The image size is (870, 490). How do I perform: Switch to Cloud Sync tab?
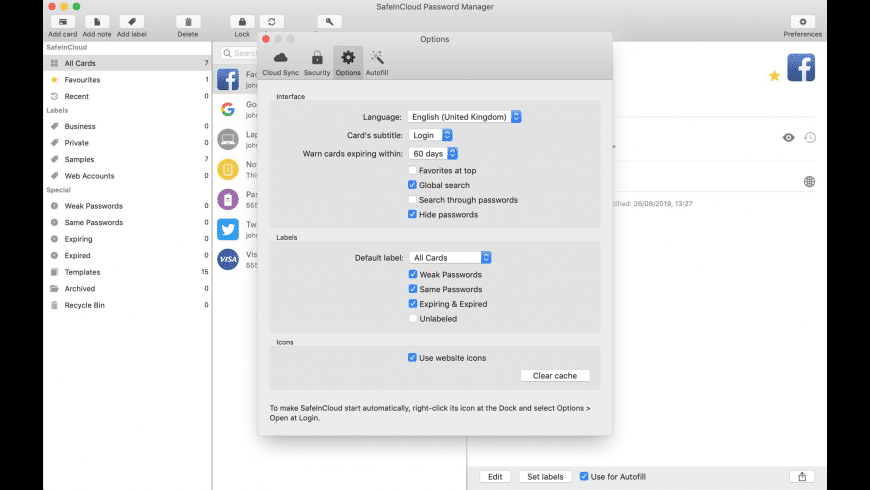pyautogui.click(x=280, y=63)
